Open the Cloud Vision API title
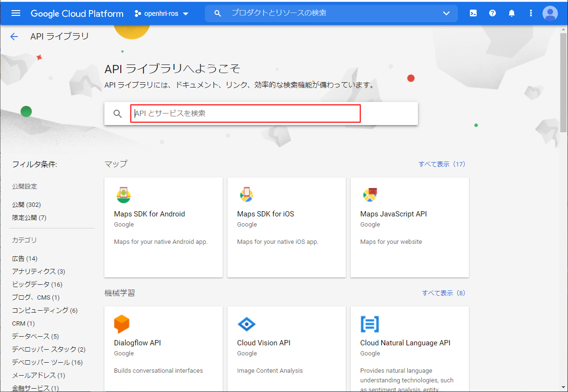Image resolution: width=568 pixels, height=392 pixels. click(264, 343)
